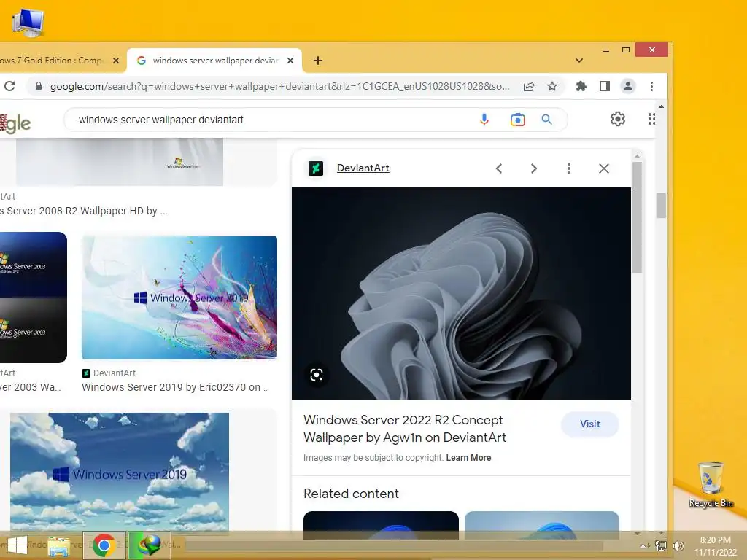Close the windows server wallpaper tab
747x560 pixels.
290,61
